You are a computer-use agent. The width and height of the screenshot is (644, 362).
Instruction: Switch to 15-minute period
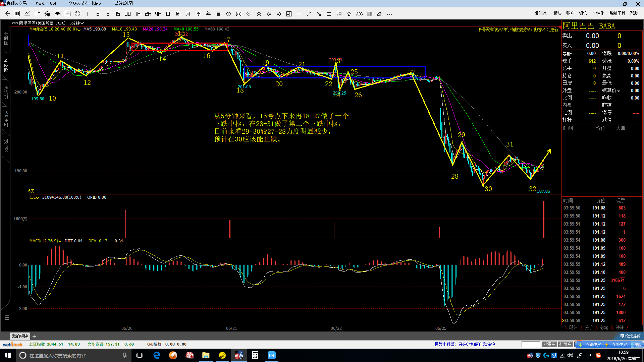click(118, 14)
